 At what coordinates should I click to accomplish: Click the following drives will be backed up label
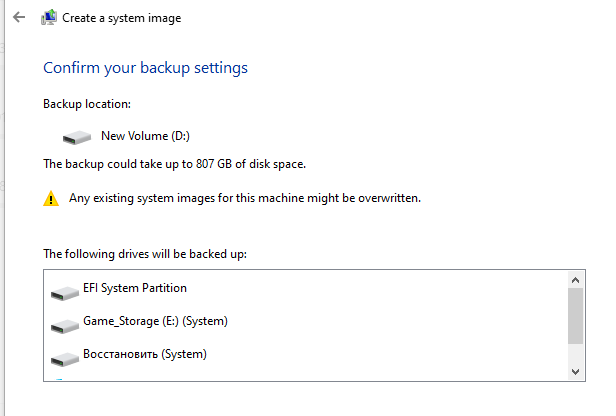click(145, 254)
